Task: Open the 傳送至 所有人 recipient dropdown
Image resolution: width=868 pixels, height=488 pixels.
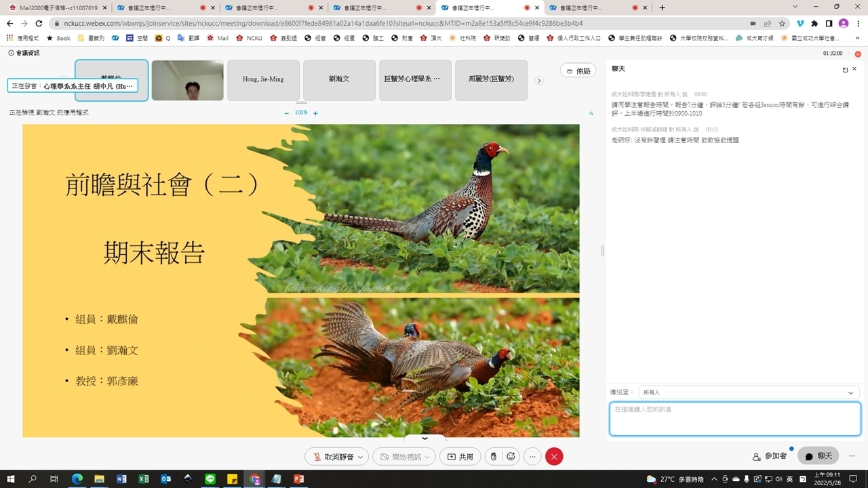Action: [749, 392]
